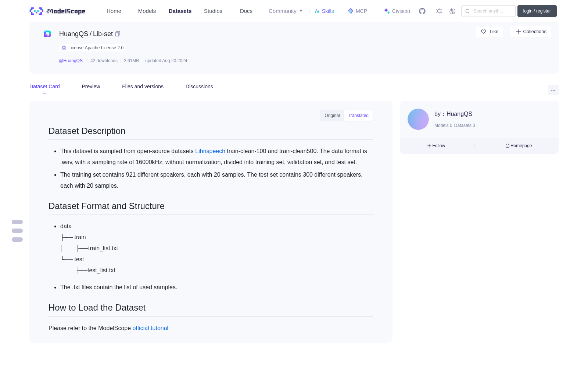Click the "Models 0" author stat
The height and width of the screenshot is (368, 588).
[443, 125]
